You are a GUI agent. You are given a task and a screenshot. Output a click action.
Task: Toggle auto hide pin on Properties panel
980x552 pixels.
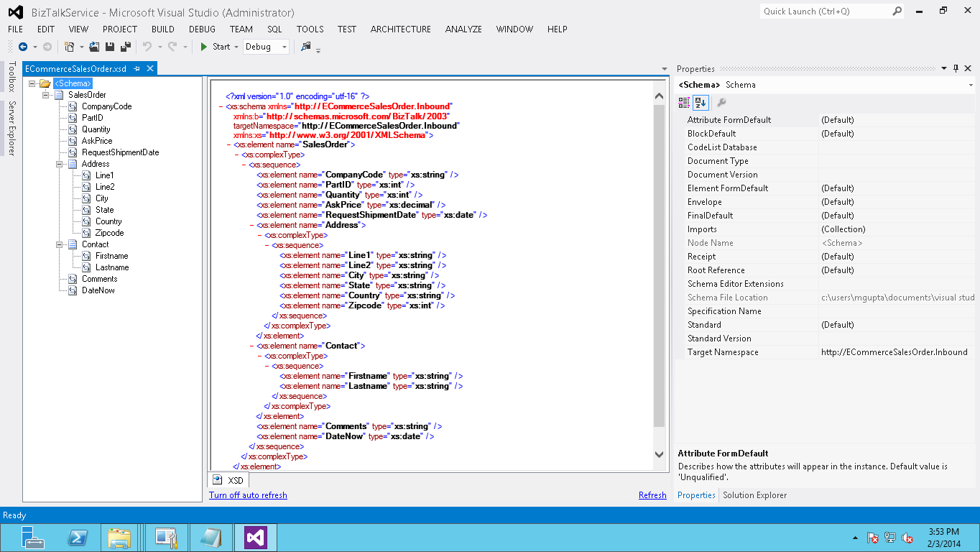point(956,69)
